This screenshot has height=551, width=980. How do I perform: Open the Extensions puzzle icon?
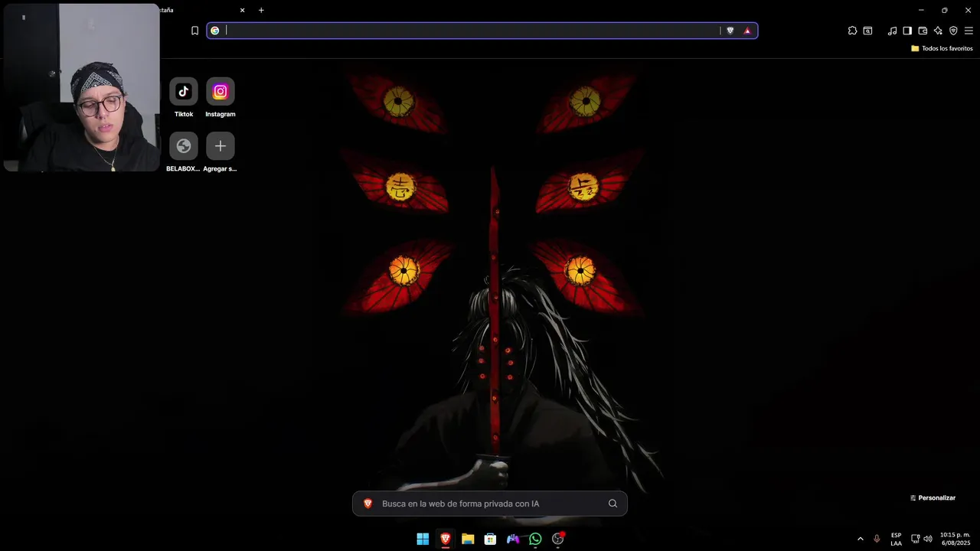coord(852,31)
